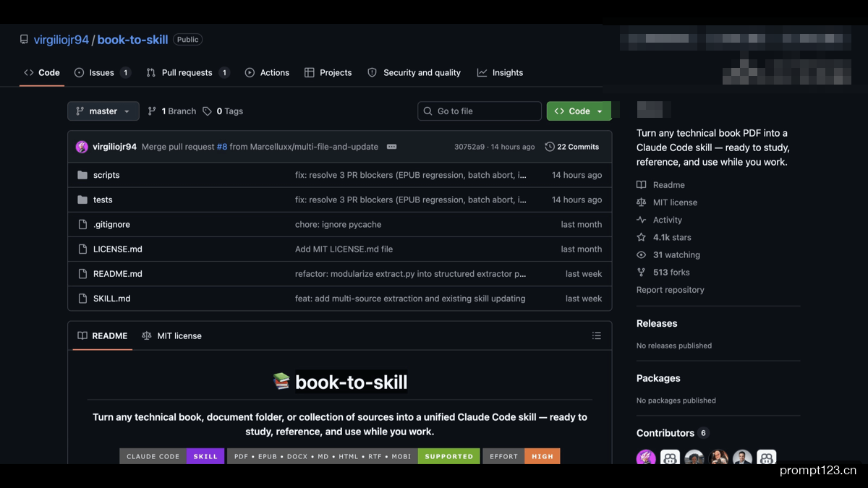Open the README.md file
868x488 pixels.
click(118, 273)
